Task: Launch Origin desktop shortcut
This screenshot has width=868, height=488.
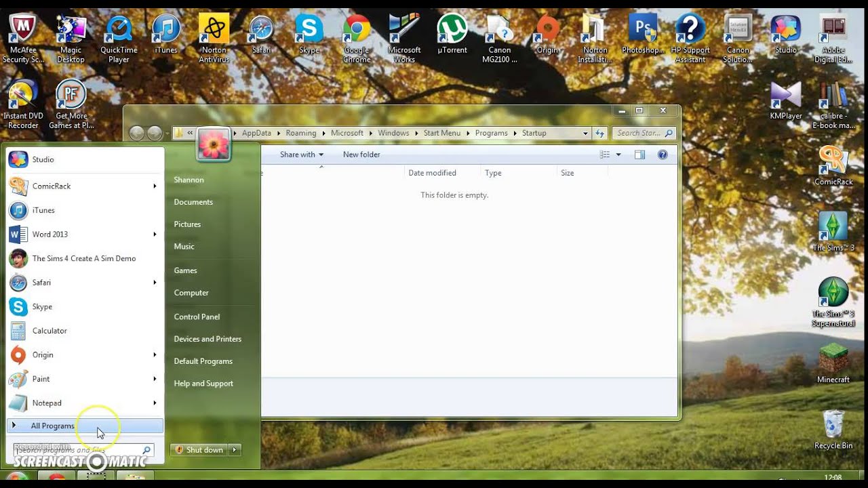Action: click(547, 35)
